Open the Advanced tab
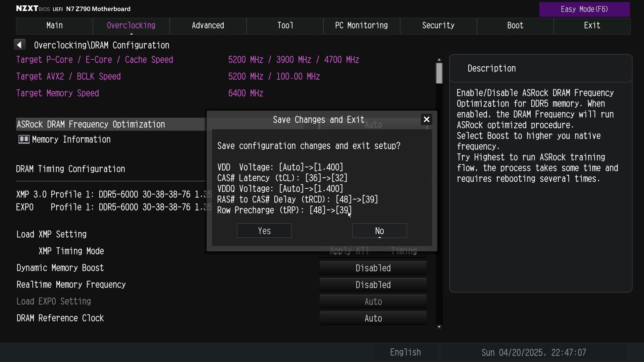644x362 pixels. [x=208, y=26]
